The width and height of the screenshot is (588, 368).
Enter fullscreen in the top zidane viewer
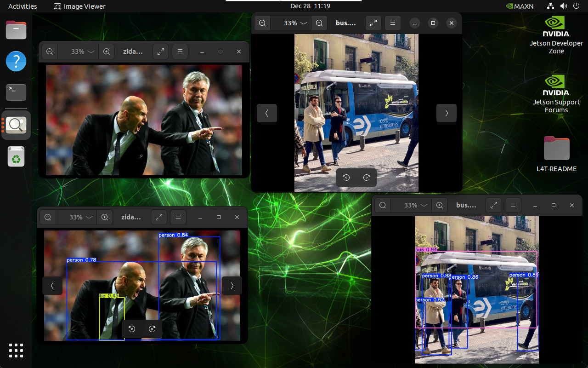click(x=161, y=52)
